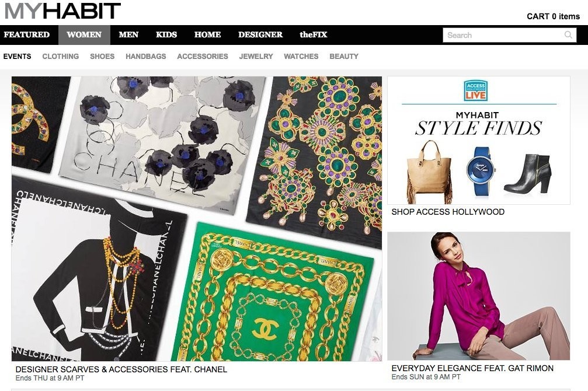588x391 pixels.
Task: Open Everyday Elegance feat. Gat Rimon link
Action: [472, 368]
